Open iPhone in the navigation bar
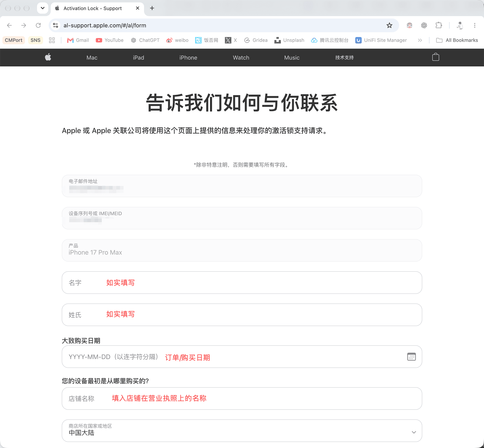This screenshot has width=484, height=448. (188, 57)
